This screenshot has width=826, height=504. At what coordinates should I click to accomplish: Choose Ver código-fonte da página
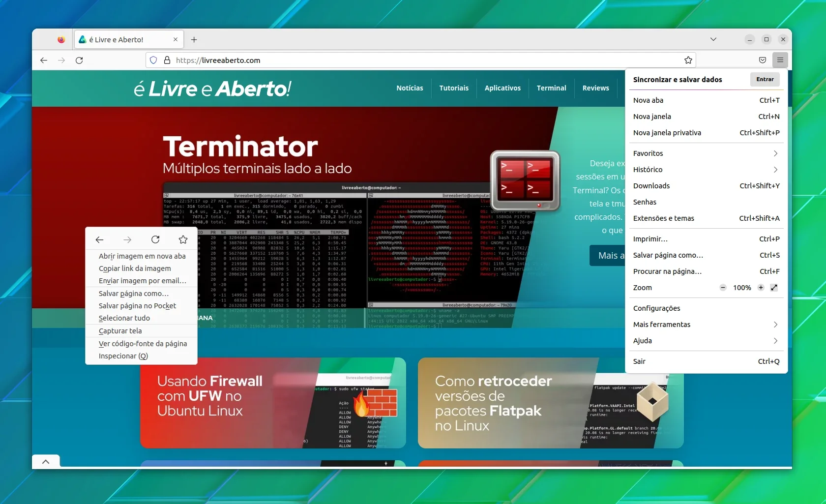tap(142, 344)
